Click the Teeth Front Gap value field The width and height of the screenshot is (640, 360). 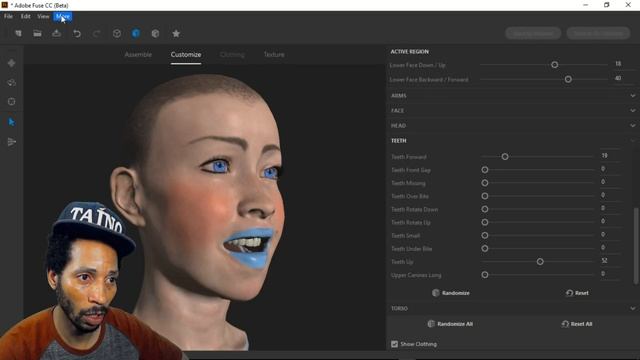pyautogui.click(x=610, y=169)
